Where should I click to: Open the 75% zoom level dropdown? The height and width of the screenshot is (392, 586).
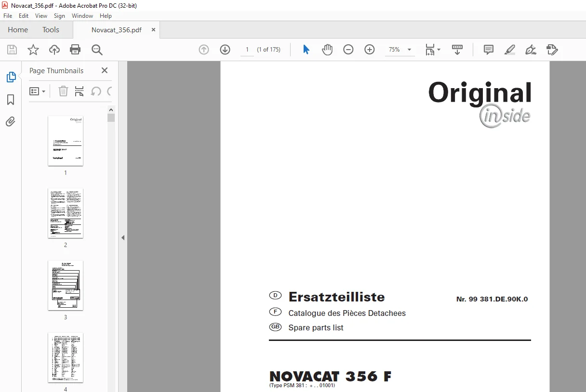click(x=400, y=50)
